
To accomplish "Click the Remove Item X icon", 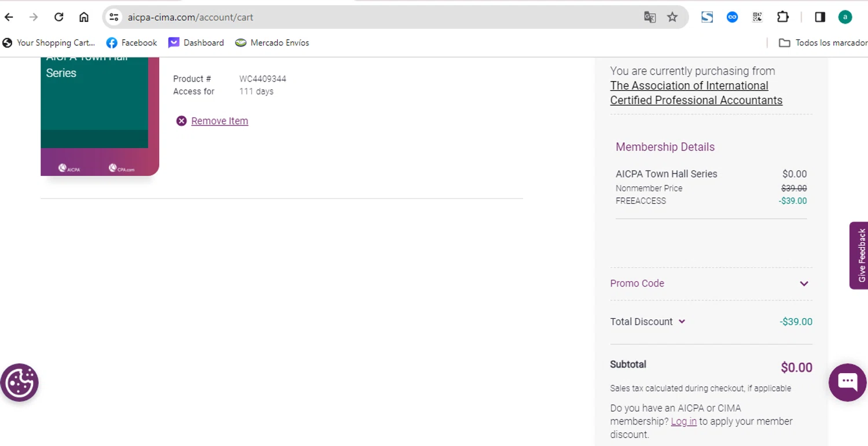I will (x=182, y=121).
